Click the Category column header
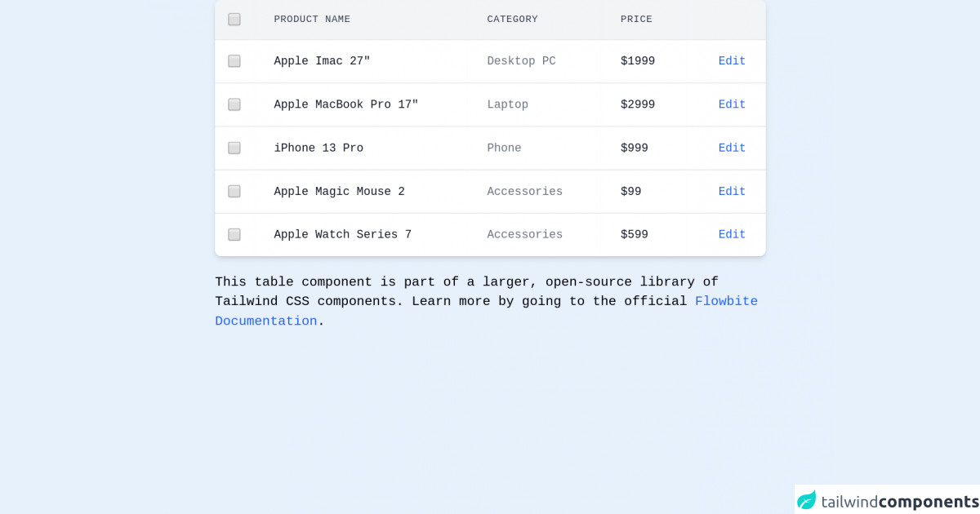This screenshot has width=980, height=514. tap(512, 20)
